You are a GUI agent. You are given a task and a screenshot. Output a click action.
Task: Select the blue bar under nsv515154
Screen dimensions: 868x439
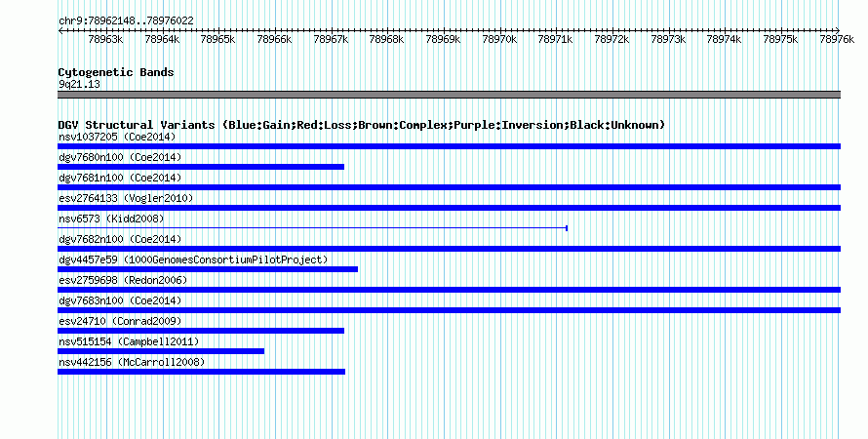tap(161, 351)
